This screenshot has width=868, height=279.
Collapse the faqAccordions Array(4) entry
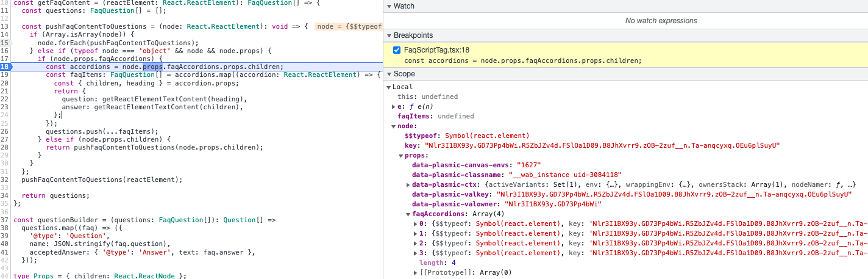point(408,214)
